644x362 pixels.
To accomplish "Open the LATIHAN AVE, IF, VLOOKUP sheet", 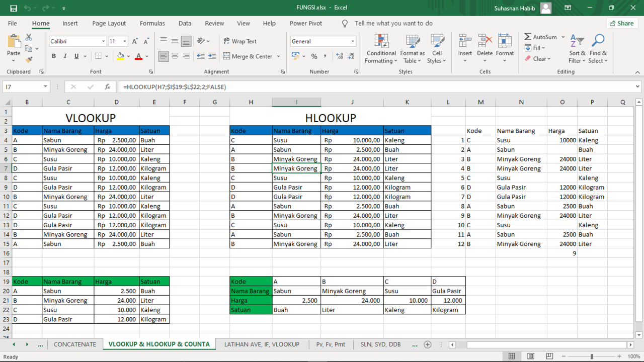I will [262, 344].
